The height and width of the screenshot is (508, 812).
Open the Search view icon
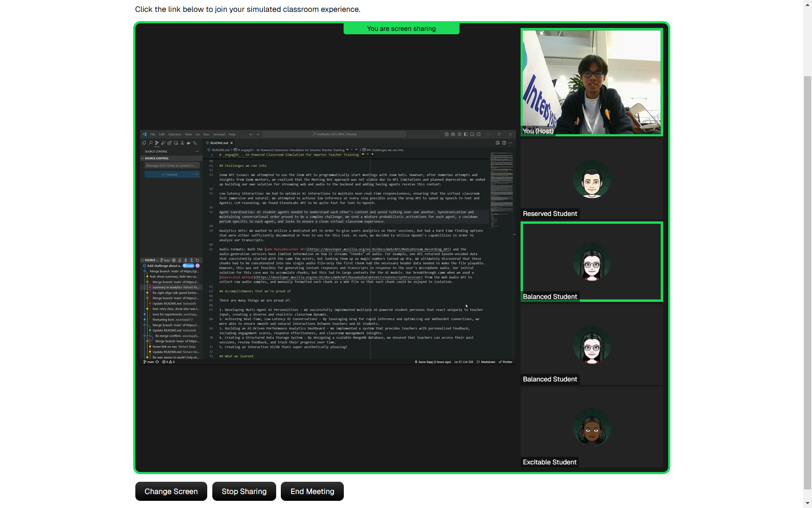151,143
